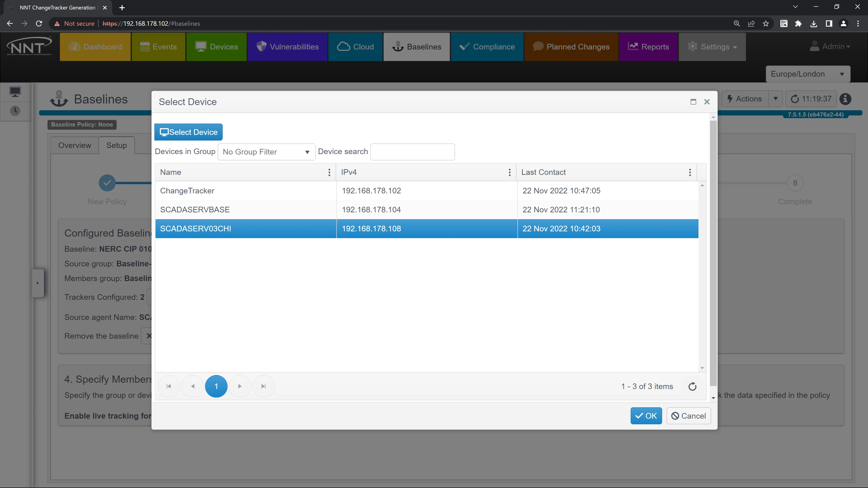868x488 pixels.
Task: Reload the page in the browser
Action: click(x=39, y=23)
